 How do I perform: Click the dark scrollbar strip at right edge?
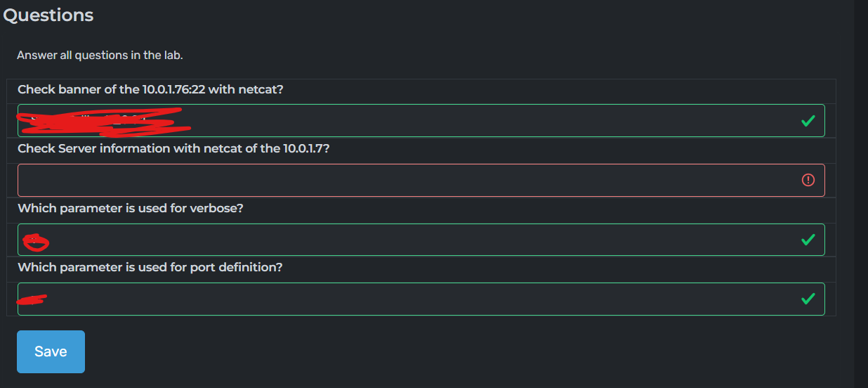click(860, 194)
